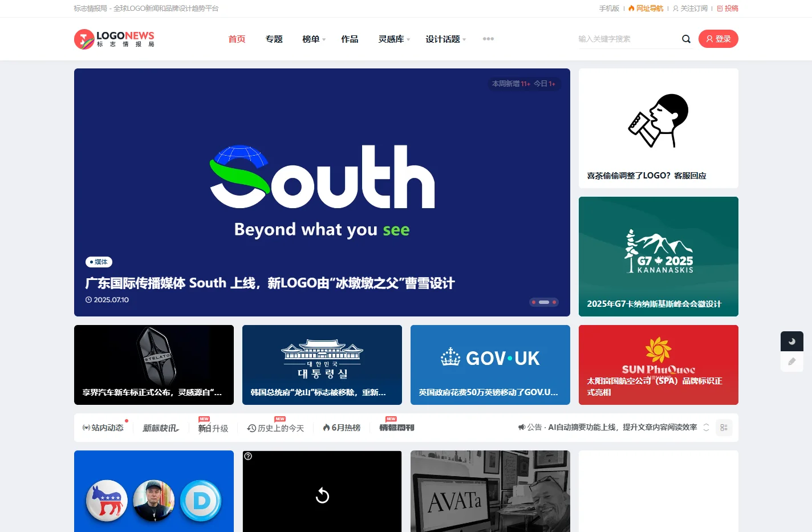Open 作品 navigation item
Image resolution: width=812 pixels, height=532 pixels.
[350, 39]
